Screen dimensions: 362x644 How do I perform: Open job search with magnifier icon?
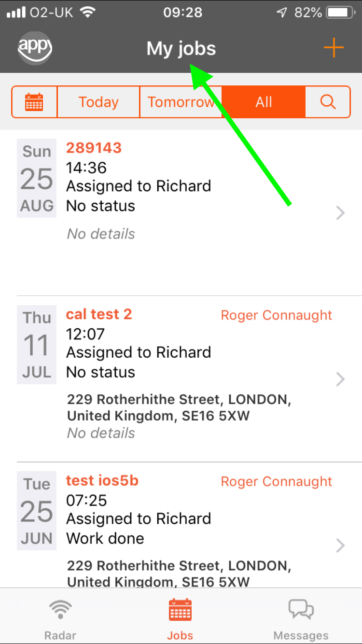tap(328, 102)
